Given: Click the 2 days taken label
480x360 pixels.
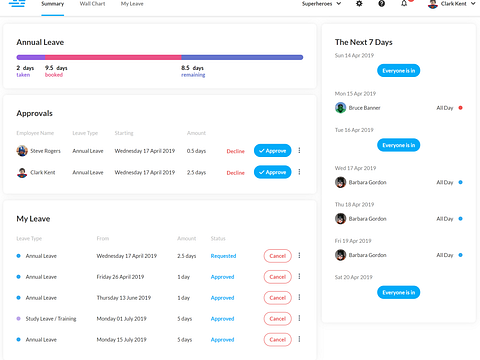Looking at the screenshot, I should (25, 71).
